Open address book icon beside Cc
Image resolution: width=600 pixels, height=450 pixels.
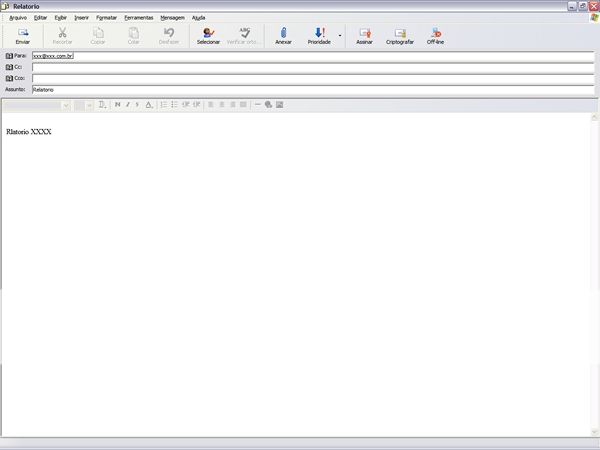[x=10, y=67]
